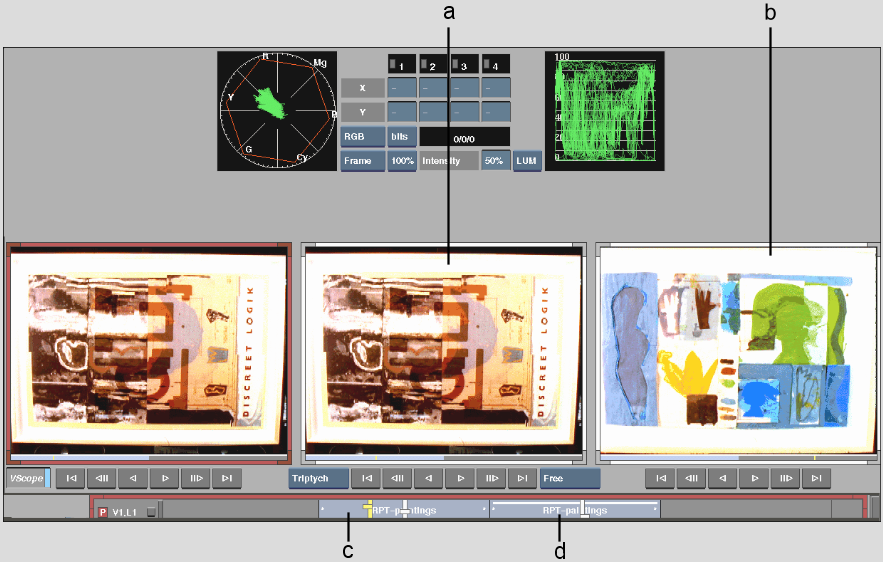Toggle the LUM button

(x=527, y=160)
